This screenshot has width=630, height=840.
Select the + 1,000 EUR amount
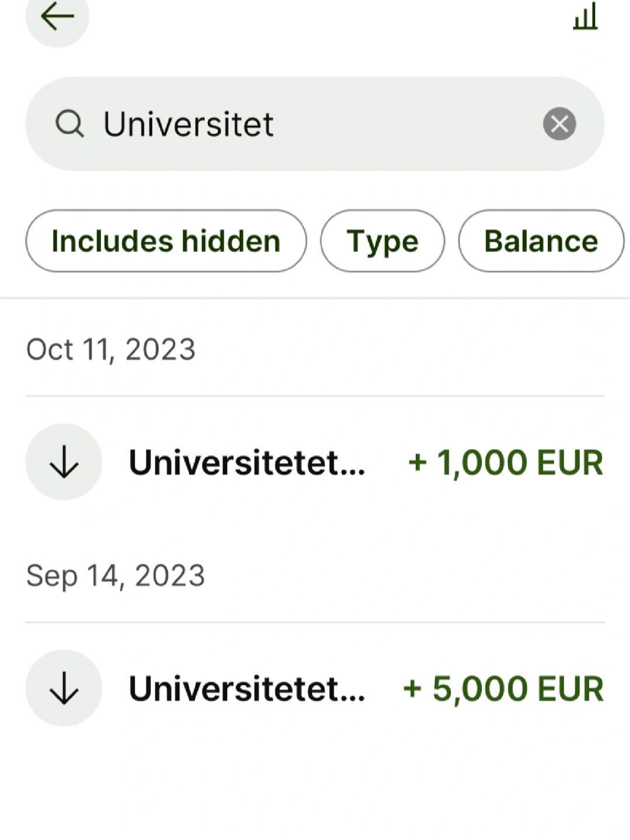point(505,462)
